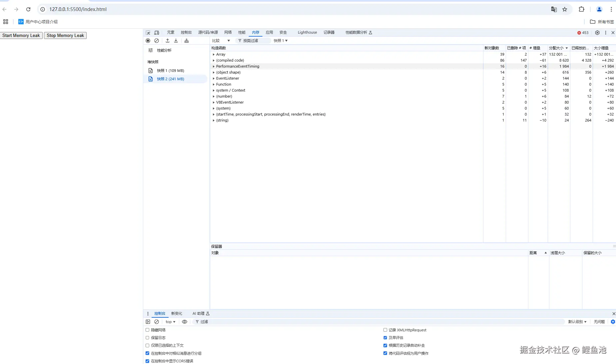
Task: Toggle 保留日志 checkbox
Action: coord(147,338)
